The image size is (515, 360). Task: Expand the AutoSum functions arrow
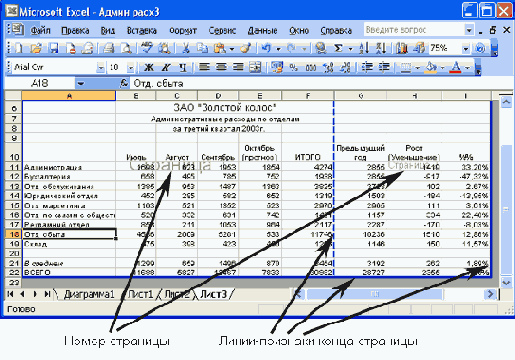350,49
